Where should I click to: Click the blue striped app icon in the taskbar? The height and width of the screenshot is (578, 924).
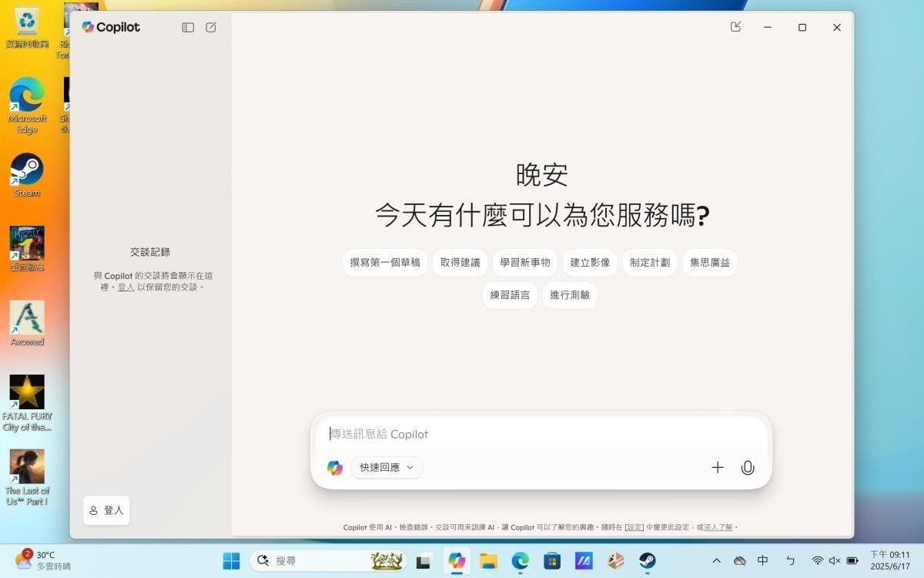[x=584, y=561]
